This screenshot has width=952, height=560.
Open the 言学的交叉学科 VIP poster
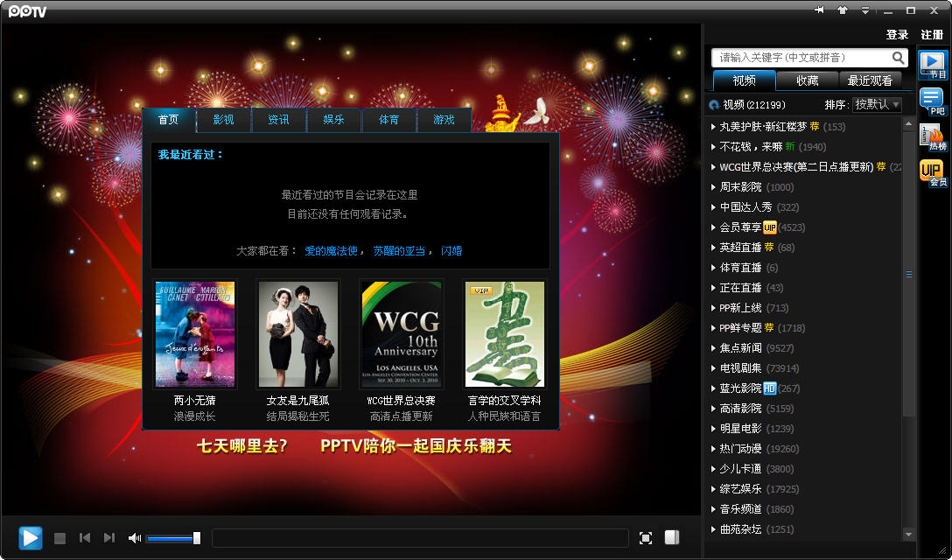pyautogui.click(x=505, y=334)
